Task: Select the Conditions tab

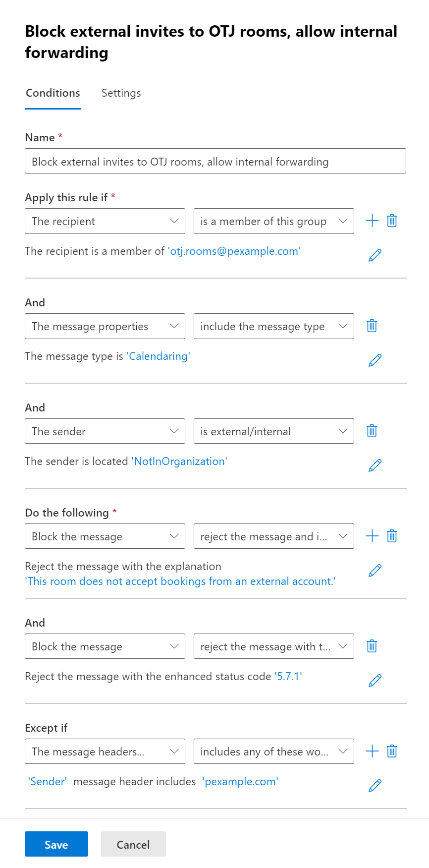Action: [53, 93]
